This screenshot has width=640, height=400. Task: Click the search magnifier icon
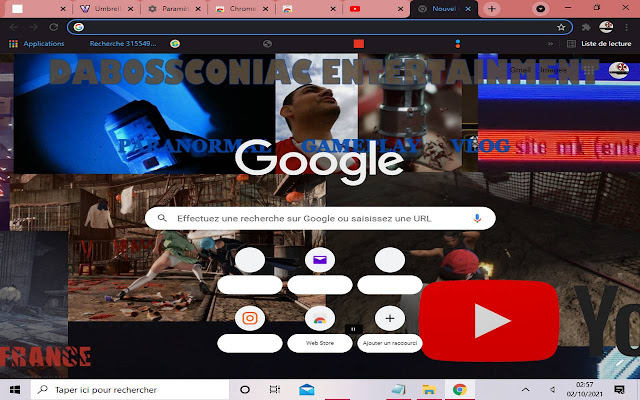pos(162,218)
